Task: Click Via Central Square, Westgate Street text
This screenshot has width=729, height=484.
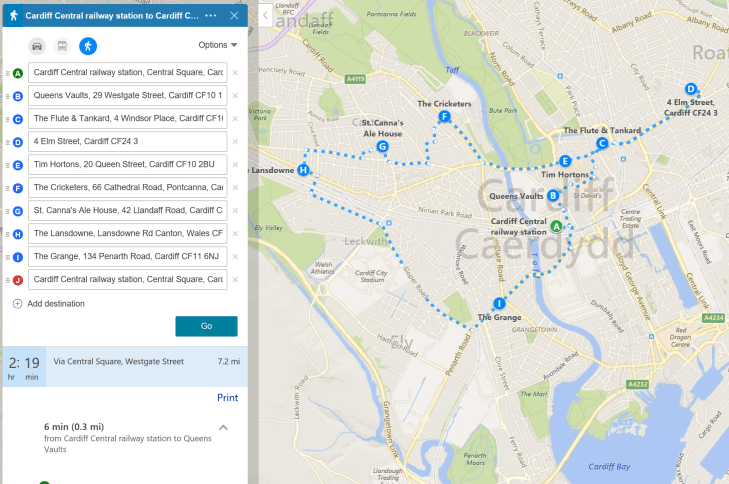Action: click(119, 361)
